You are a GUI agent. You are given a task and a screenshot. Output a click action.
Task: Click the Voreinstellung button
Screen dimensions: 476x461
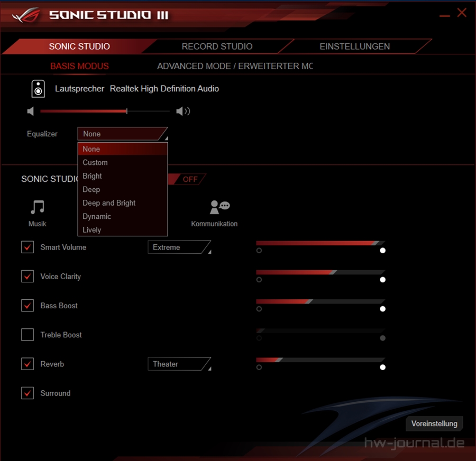coord(434,423)
